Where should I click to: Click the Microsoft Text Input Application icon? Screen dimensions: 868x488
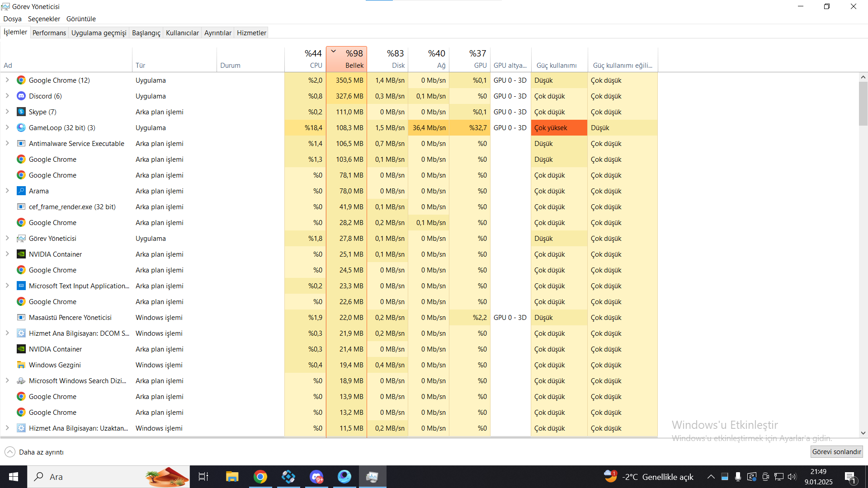[21, 286]
